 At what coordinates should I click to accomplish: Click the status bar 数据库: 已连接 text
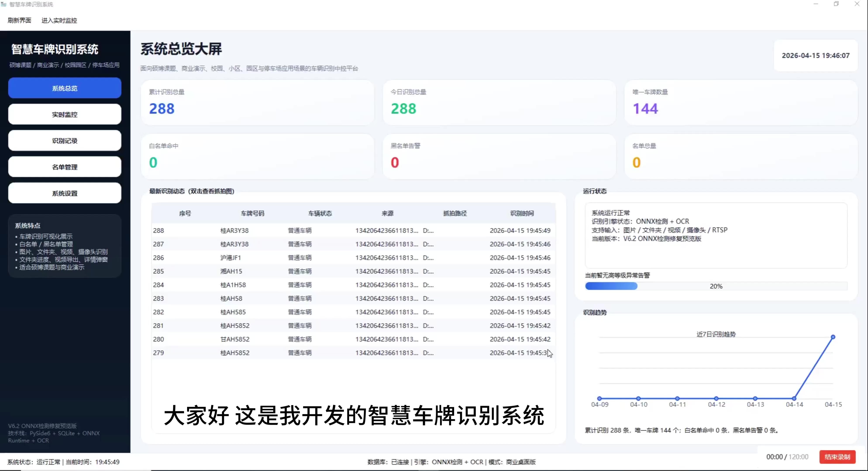[388, 462]
